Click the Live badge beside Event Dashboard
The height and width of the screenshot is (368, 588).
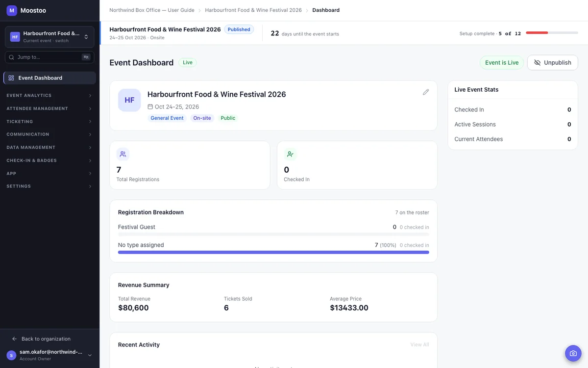coord(188,63)
